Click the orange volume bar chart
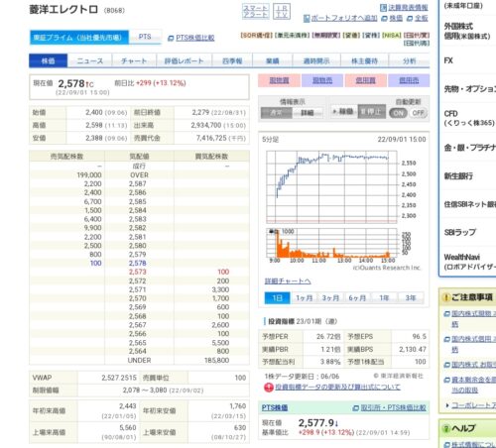Image resolution: width=496 pixels, height=448 pixels. [x=331, y=243]
